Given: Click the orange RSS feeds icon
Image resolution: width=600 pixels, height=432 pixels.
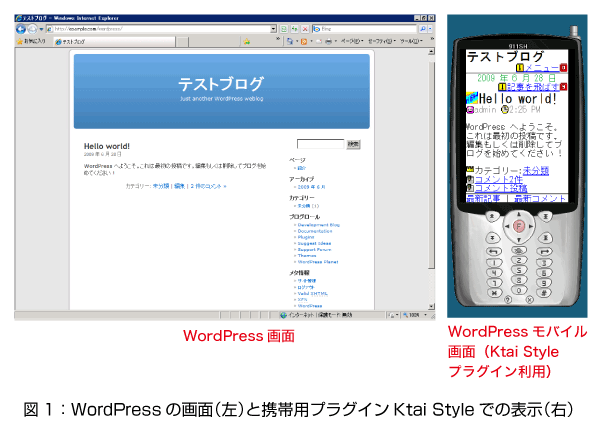Looking at the screenshot, I should (x=304, y=41).
